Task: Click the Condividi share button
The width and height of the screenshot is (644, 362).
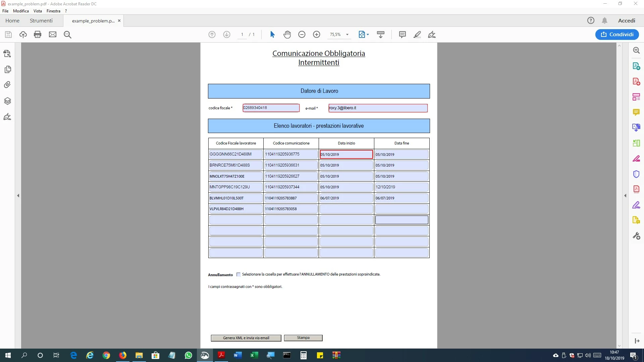Action: (x=617, y=35)
